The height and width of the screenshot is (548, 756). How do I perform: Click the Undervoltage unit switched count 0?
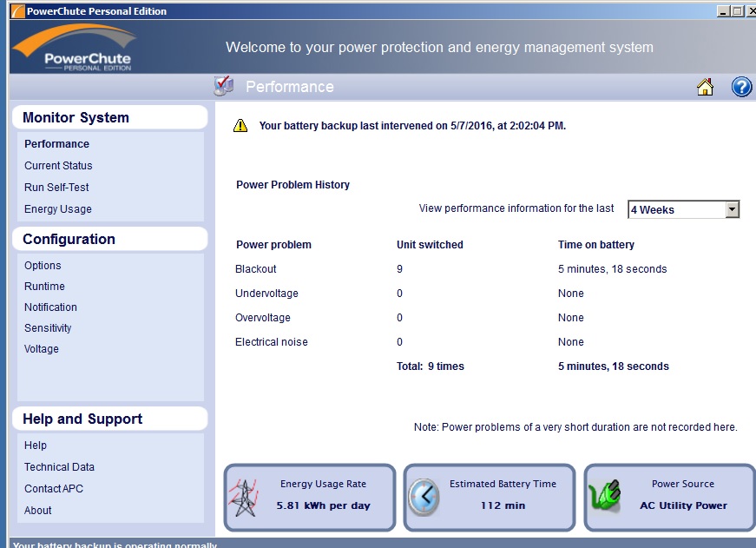point(399,294)
